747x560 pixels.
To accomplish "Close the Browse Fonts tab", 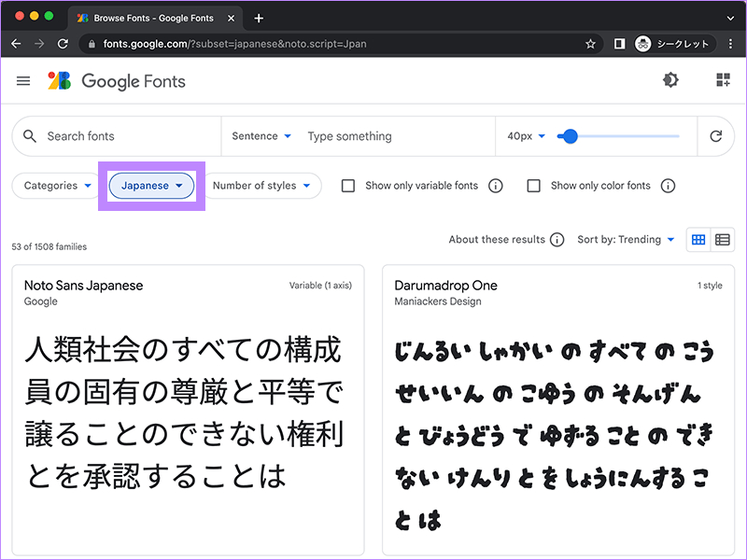I will [231, 18].
